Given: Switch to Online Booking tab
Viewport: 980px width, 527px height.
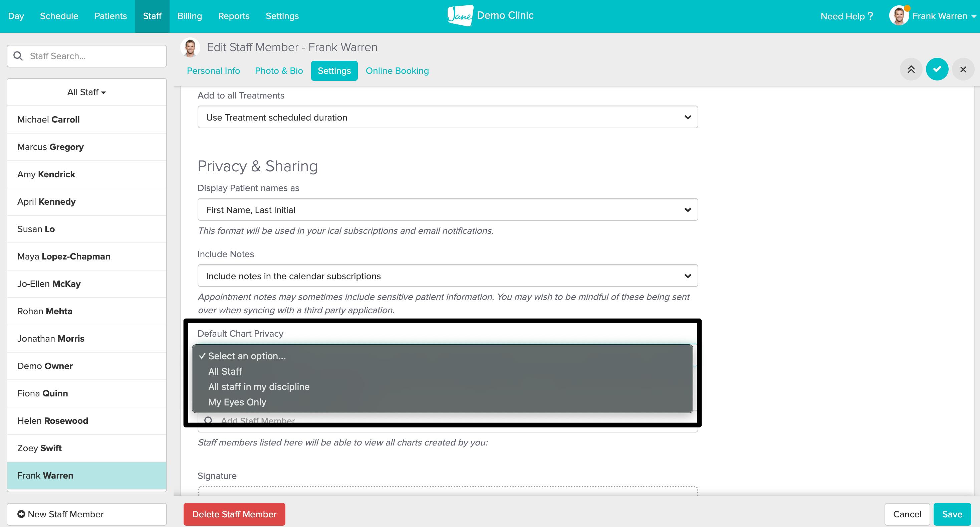Looking at the screenshot, I should click(397, 71).
